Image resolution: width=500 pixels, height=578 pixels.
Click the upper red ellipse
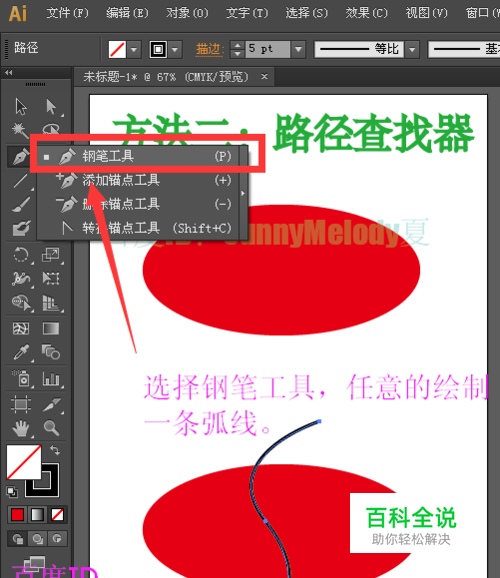[282, 270]
